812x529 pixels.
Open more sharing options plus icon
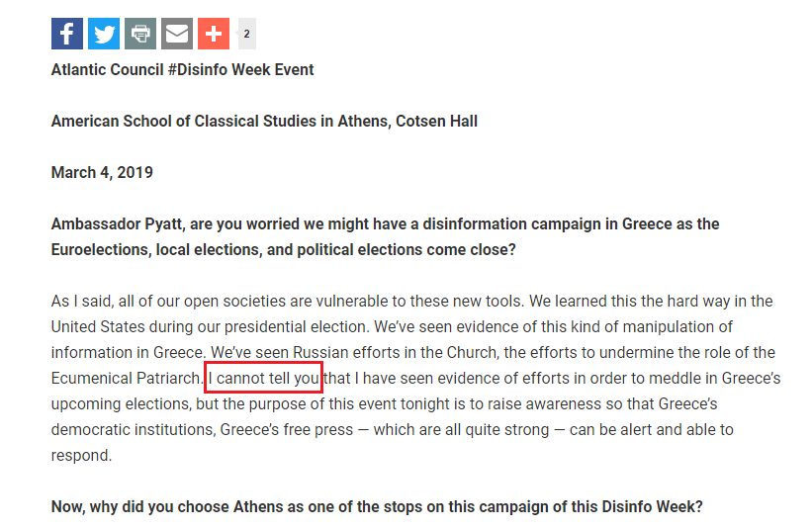click(214, 34)
